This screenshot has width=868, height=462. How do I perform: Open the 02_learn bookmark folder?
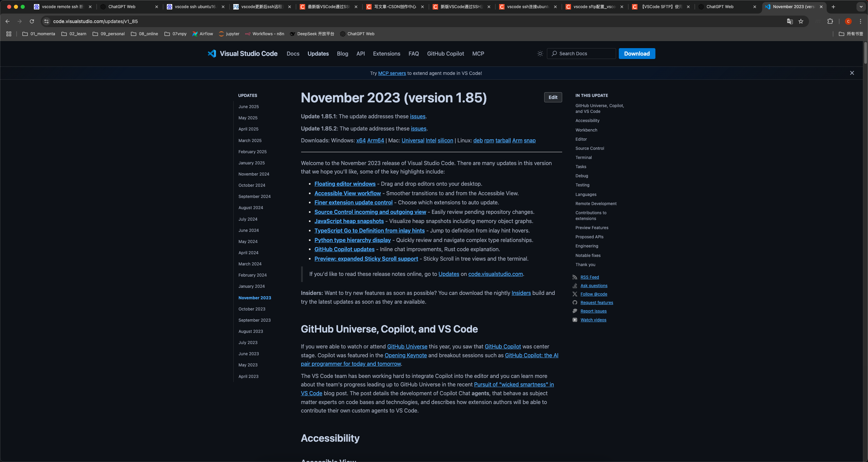click(74, 34)
